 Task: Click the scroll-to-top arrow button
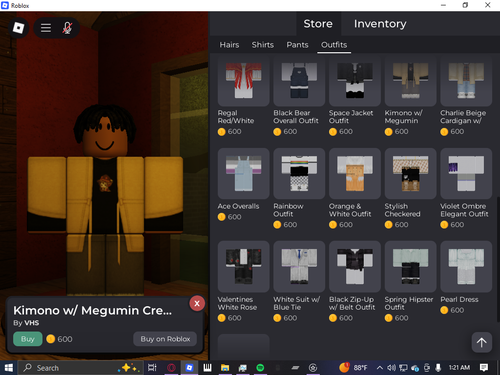pyautogui.click(x=482, y=342)
